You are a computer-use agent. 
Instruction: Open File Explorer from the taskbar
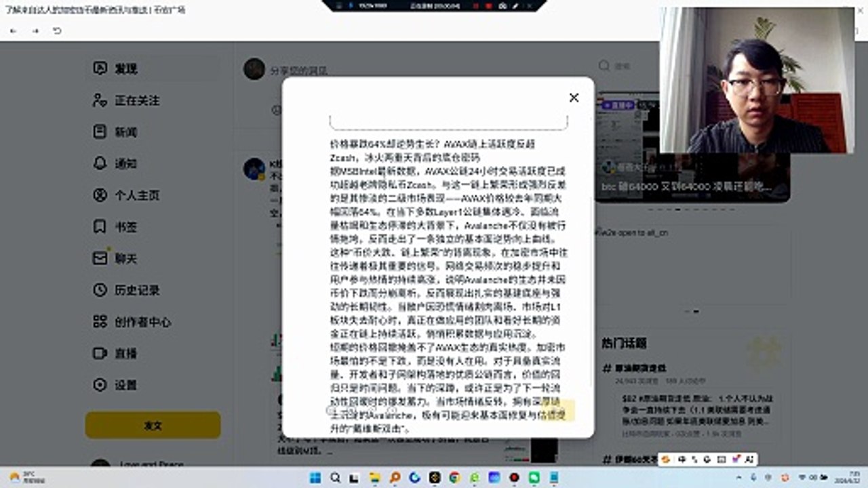tap(375, 478)
